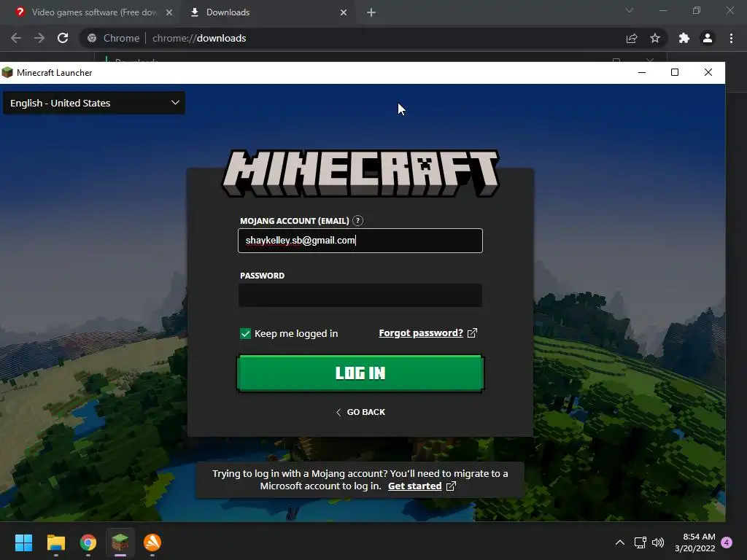
Task: Minimize the Chrome browser window
Action: click(662, 10)
